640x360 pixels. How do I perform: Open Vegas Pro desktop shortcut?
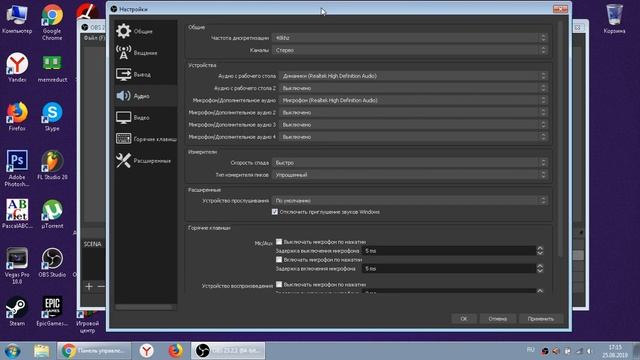click(x=17, y=266)
